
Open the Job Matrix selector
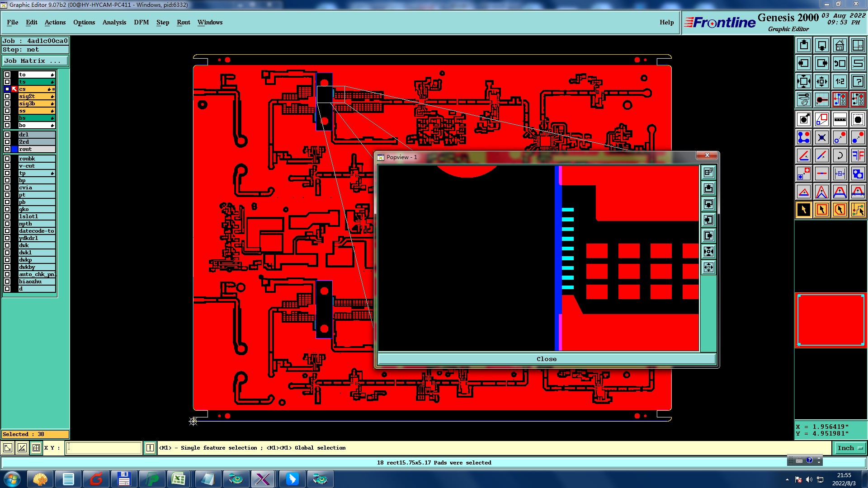click(x=35, y=61)
